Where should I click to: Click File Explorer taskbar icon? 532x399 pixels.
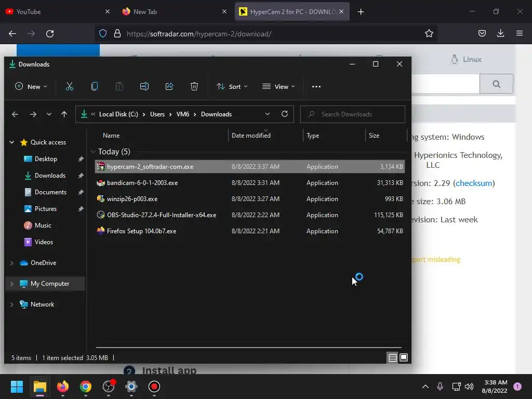(x=39, y=387)
